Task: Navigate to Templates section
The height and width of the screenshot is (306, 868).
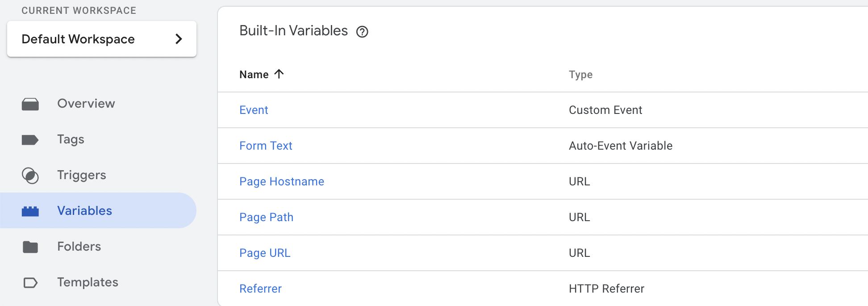Action: [88, 282]
